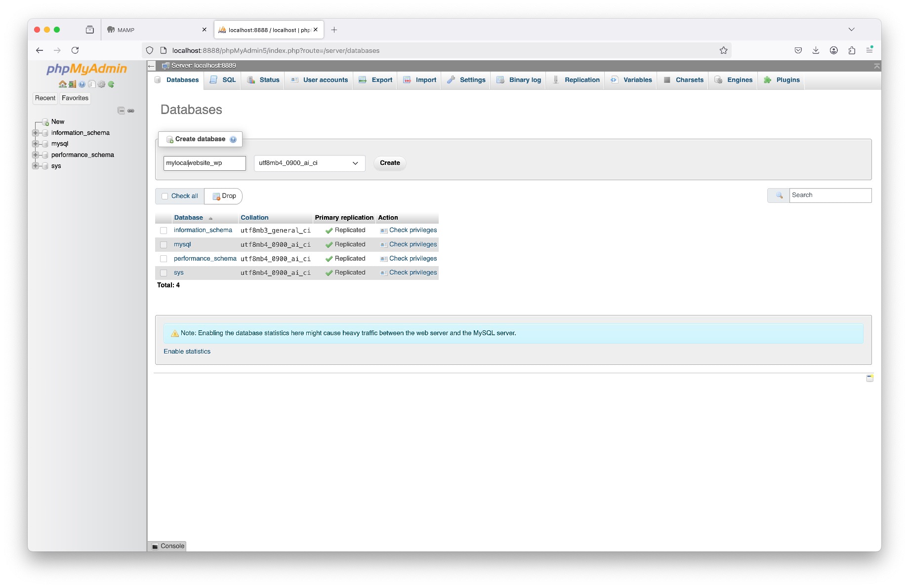Switch to the Variables tab
909x588 pixels.
(x=631, y=80)
